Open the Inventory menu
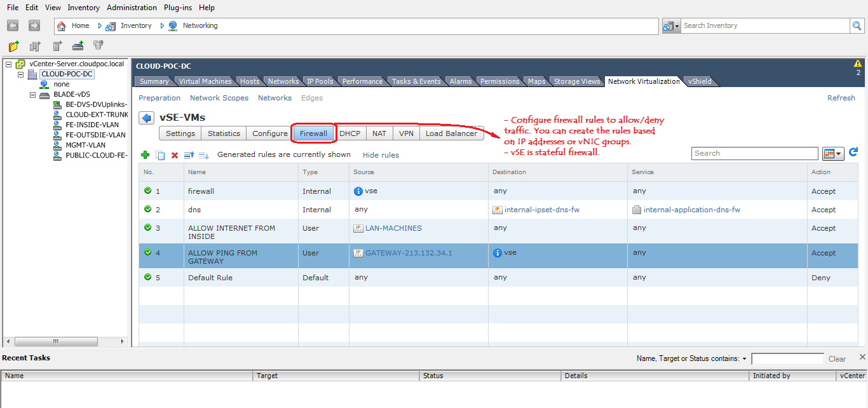Image resolution: width=868 pixels, height=408 pixels. pyautogui.click(x=83, y=7)
